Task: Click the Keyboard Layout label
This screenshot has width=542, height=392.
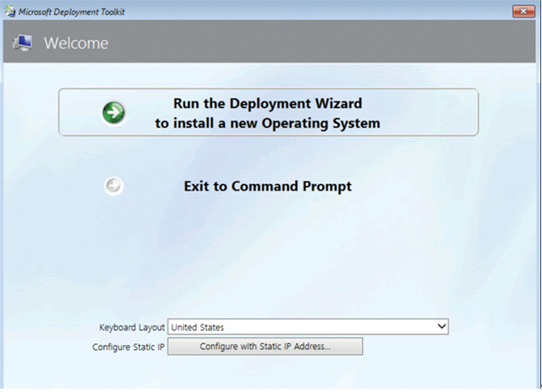Action: pyautogui.click(x=132, y=328)
